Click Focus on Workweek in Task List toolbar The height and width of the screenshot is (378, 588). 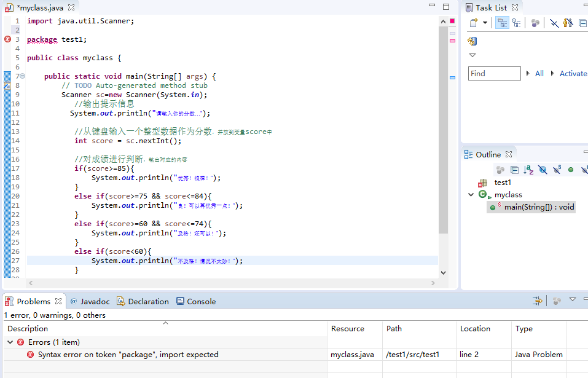coord(535,23)
